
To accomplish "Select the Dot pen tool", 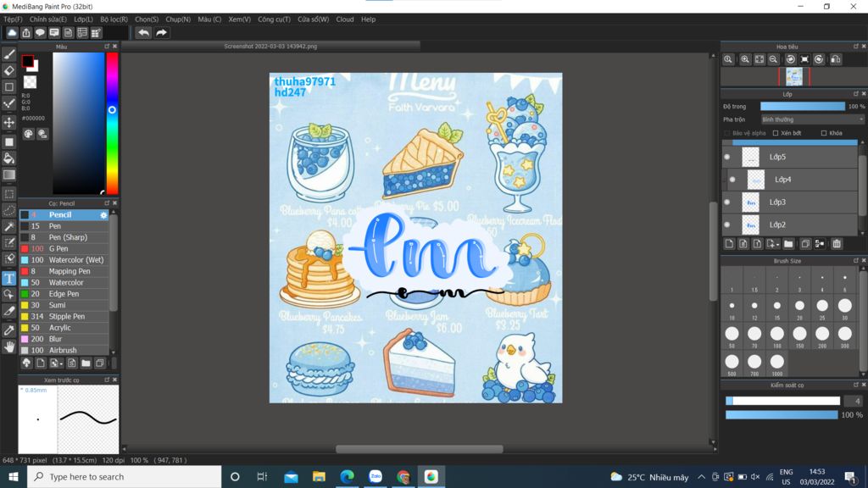I will (8, 103).
